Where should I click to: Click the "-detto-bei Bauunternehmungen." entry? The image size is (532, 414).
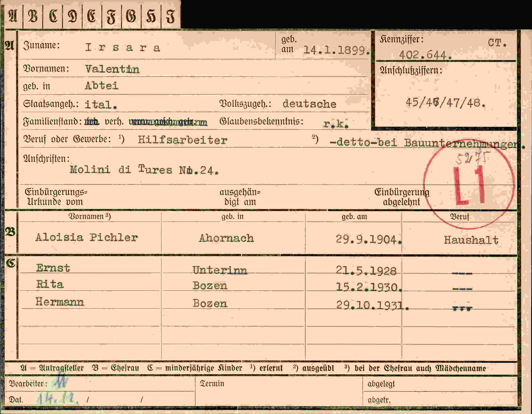pyautogui.click(x=427, y=143)
